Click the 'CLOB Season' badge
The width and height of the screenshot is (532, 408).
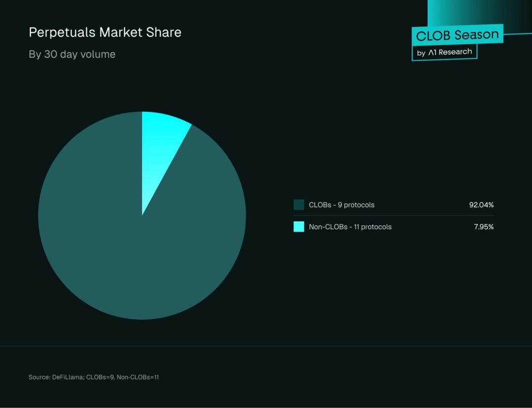click(457, 35)
